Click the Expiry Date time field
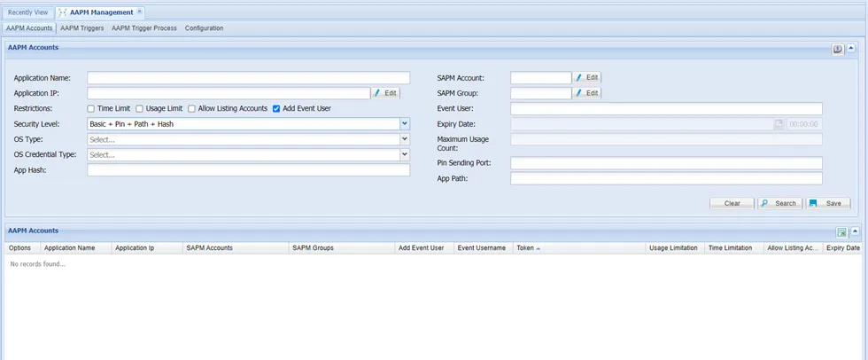The image size is (868, 360). 805,124
